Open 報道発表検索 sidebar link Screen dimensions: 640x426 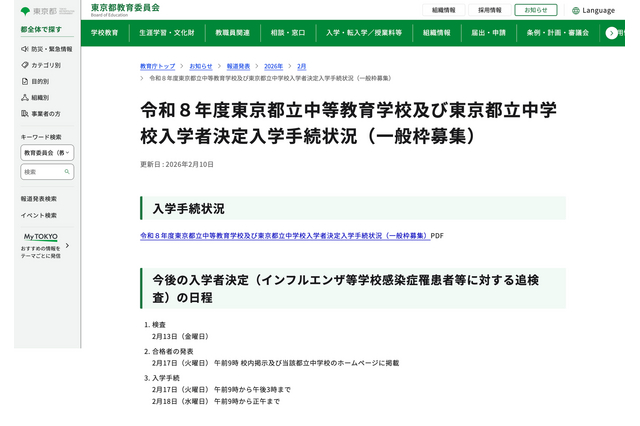click(39, 199)
